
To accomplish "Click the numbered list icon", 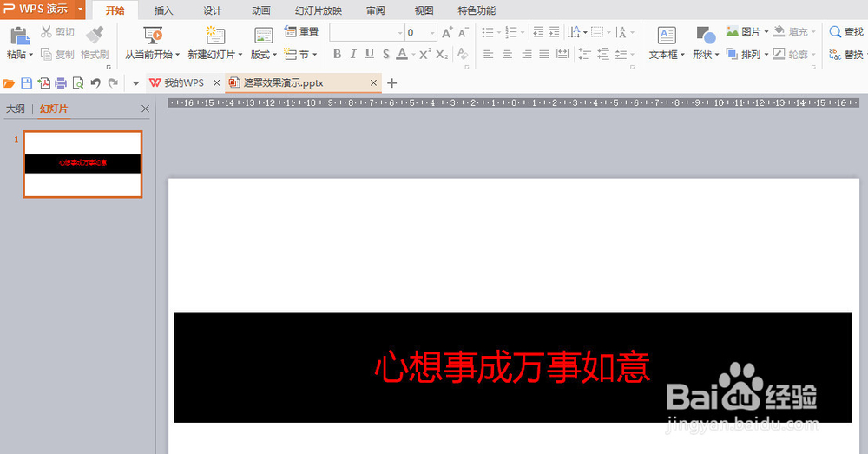I will [x=511, y=33].
